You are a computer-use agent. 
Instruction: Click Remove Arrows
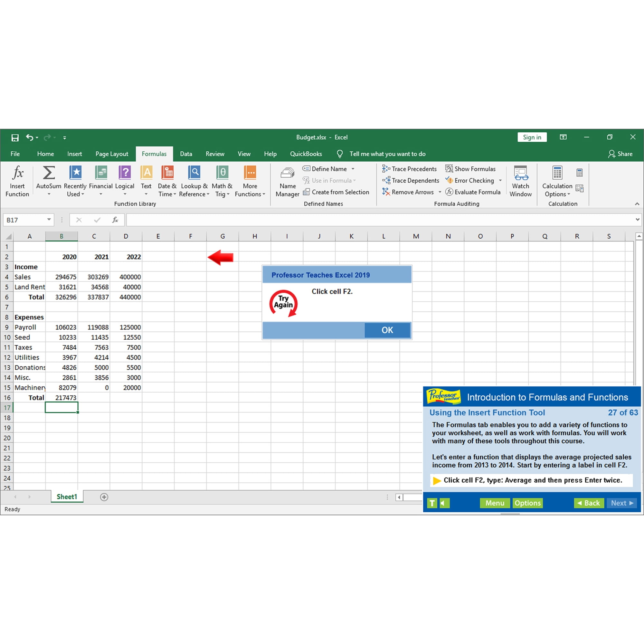click(408, 192)
